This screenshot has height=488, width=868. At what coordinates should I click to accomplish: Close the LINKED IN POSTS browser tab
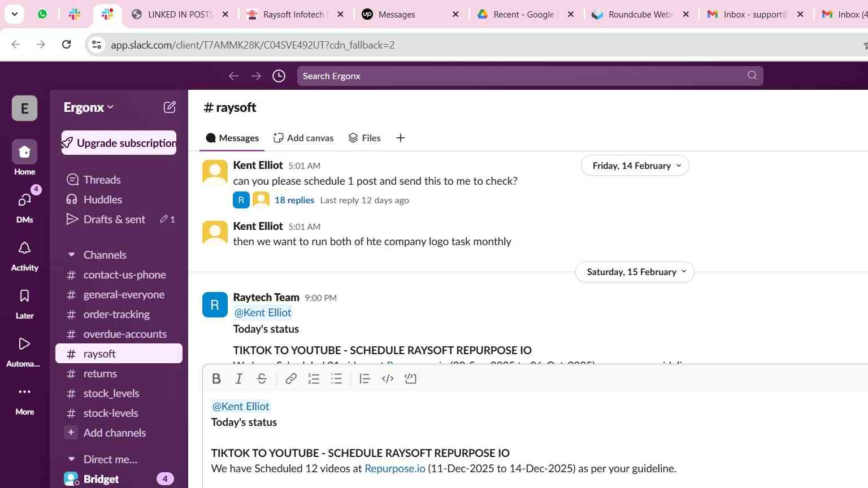225,14
